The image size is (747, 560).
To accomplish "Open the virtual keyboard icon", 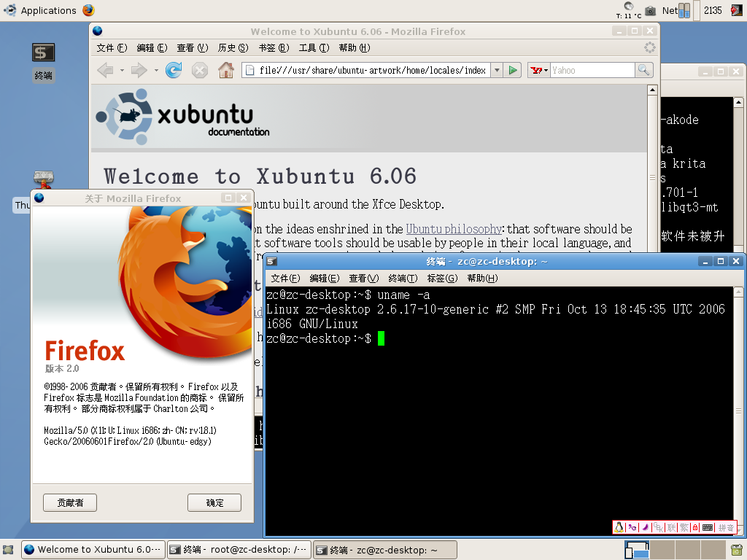I will 708,527.
